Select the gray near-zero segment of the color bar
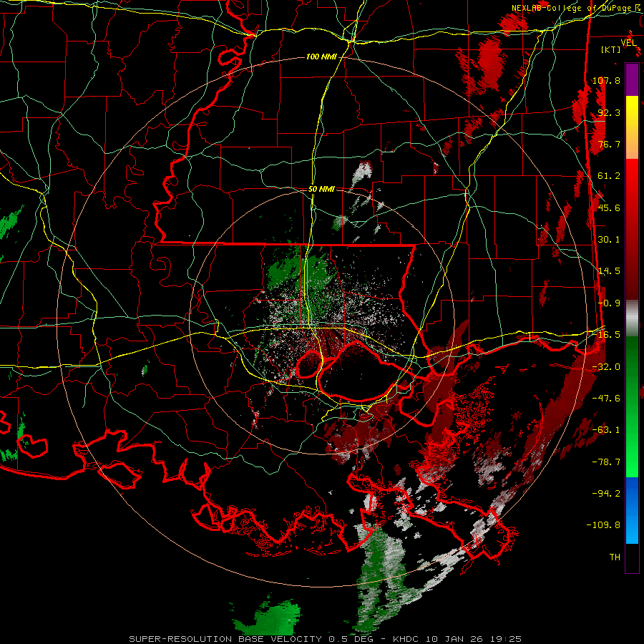 pos(632,318)
